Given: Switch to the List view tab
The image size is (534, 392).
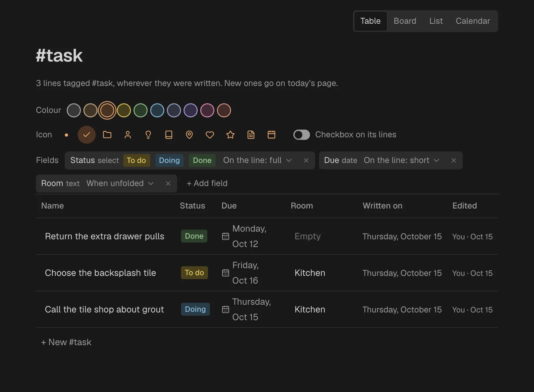Looking at the screenshot, I should [x=436, y=21].
